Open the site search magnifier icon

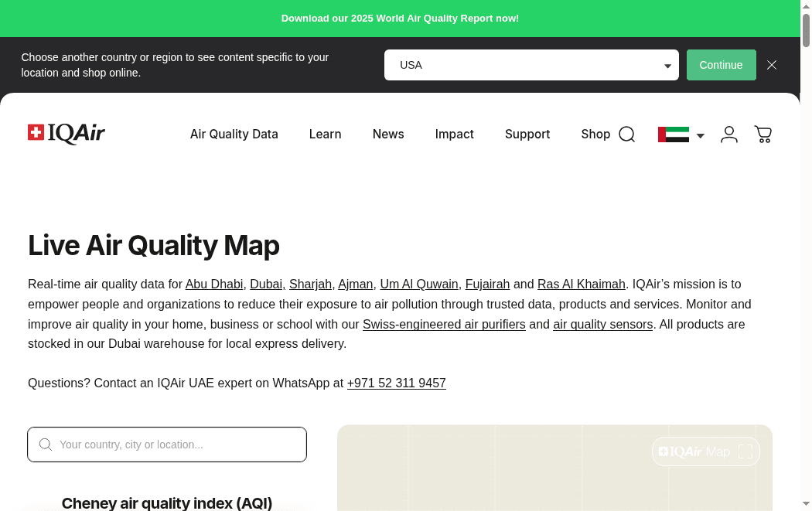point(626,134)
